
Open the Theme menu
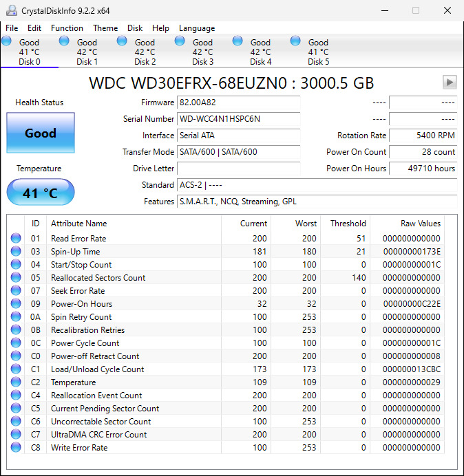(x=105, y=28)
